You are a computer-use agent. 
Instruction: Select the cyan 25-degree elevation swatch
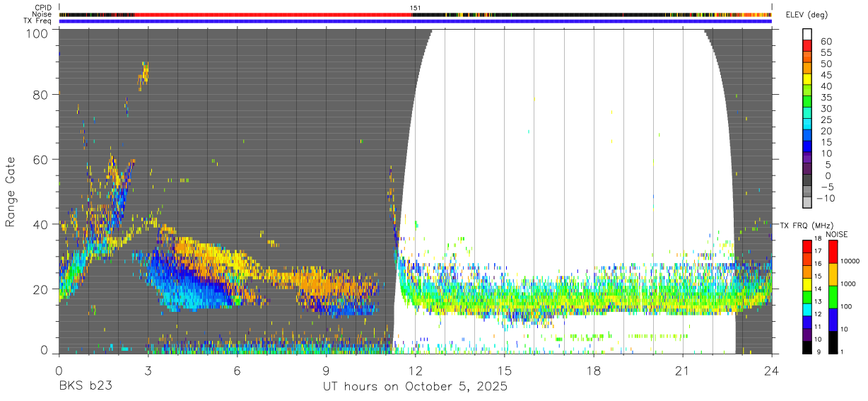[x=807, y=124]
